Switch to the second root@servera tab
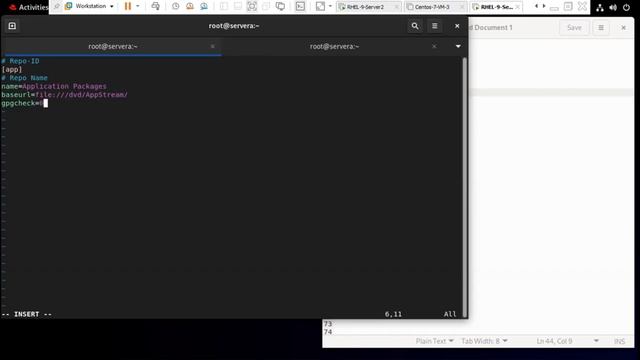The width and height of the screenshot is (640, 360). [334, 47]
